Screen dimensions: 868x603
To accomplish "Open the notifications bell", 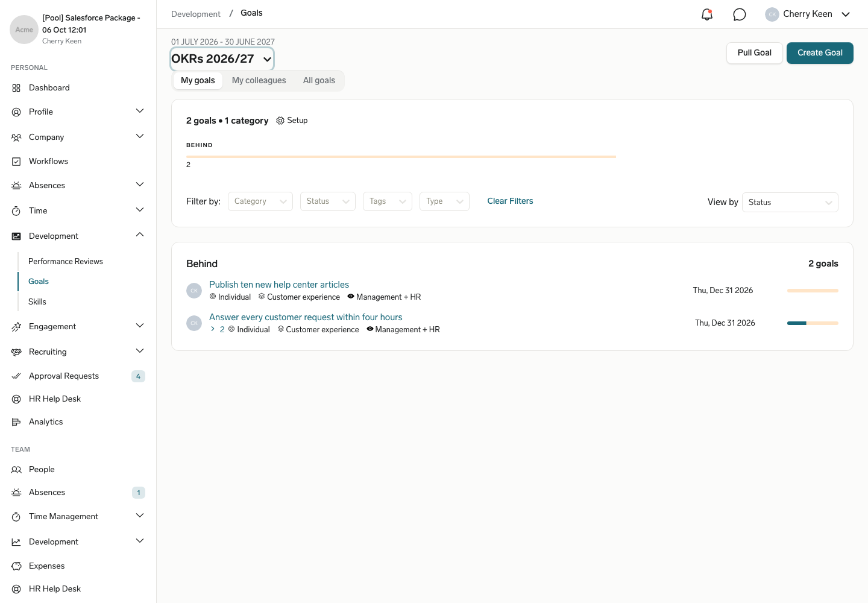I will click(x=707, y=14).
